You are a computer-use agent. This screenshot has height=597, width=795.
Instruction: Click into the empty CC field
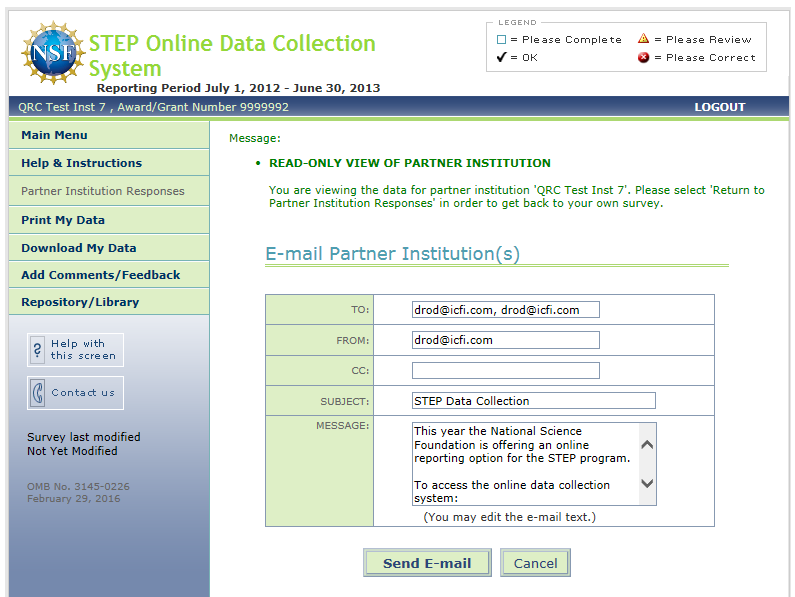(505, 370)
